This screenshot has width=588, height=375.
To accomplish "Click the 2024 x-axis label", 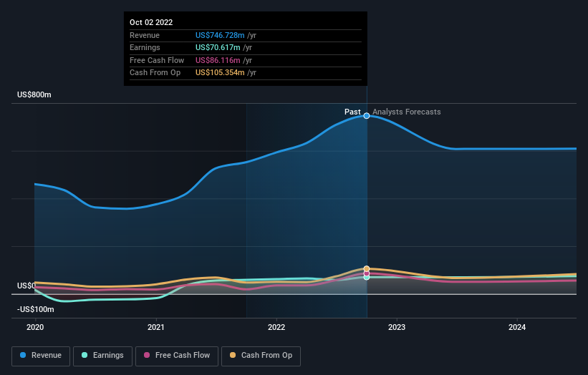I will coord(517,327).
